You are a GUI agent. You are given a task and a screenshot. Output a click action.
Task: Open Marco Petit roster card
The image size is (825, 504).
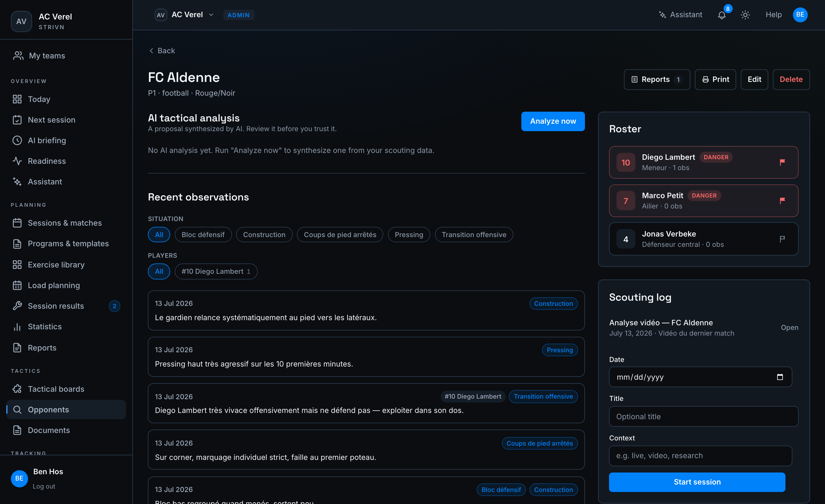[x=704, y=201]
